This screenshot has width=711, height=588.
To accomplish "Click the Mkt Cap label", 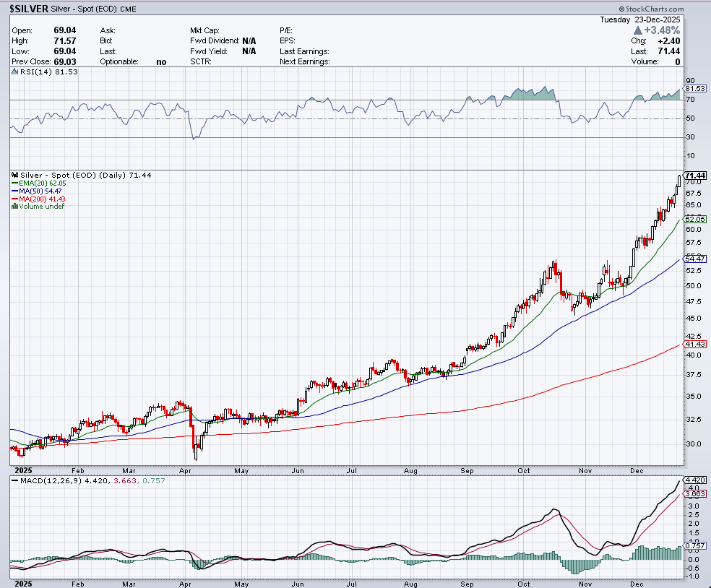I will (x=204, y=30).
